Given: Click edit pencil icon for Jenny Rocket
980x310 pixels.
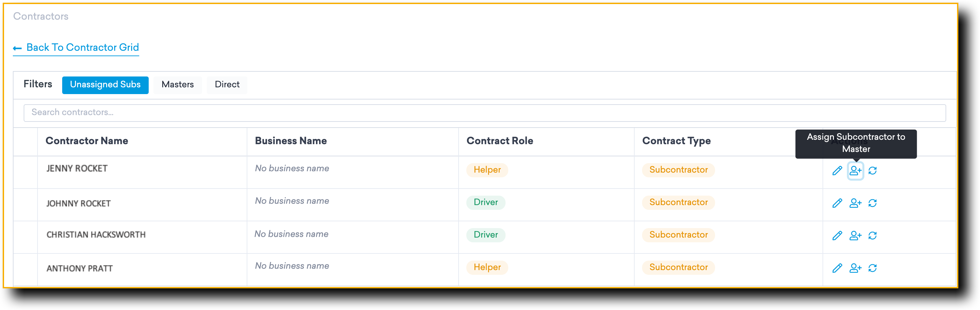Looking at the screenshot, I should [837, 171].
